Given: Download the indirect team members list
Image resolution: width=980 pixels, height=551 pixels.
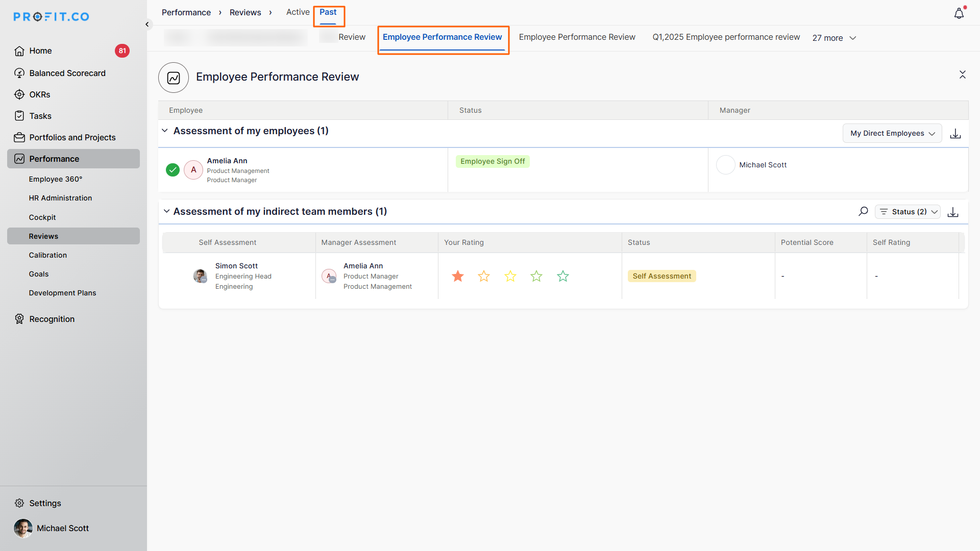Looking at the screenshot, I should tap(952, 212).
